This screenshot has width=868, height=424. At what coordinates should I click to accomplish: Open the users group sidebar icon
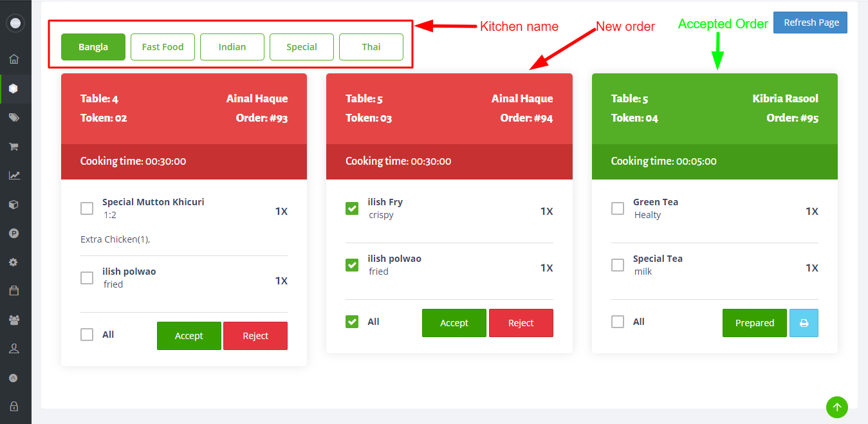click(x=14, y=320)
